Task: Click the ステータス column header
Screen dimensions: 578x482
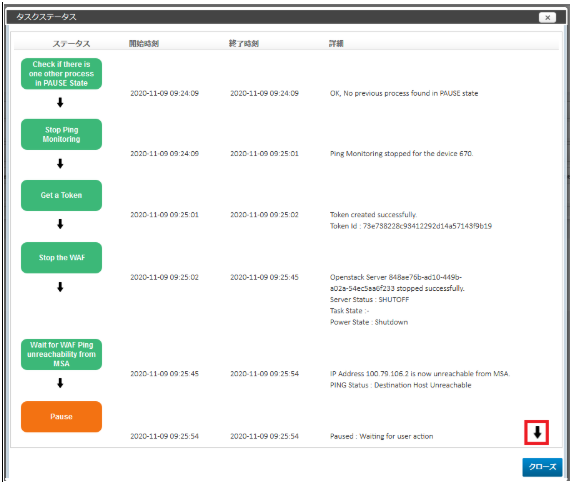Action: [71, 44]
